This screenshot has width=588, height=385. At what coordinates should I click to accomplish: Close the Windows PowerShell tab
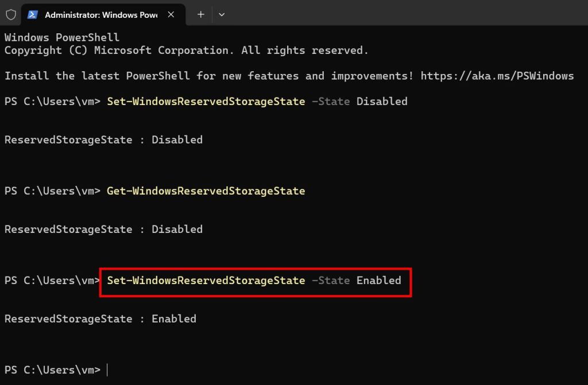[x=171, y=14]
